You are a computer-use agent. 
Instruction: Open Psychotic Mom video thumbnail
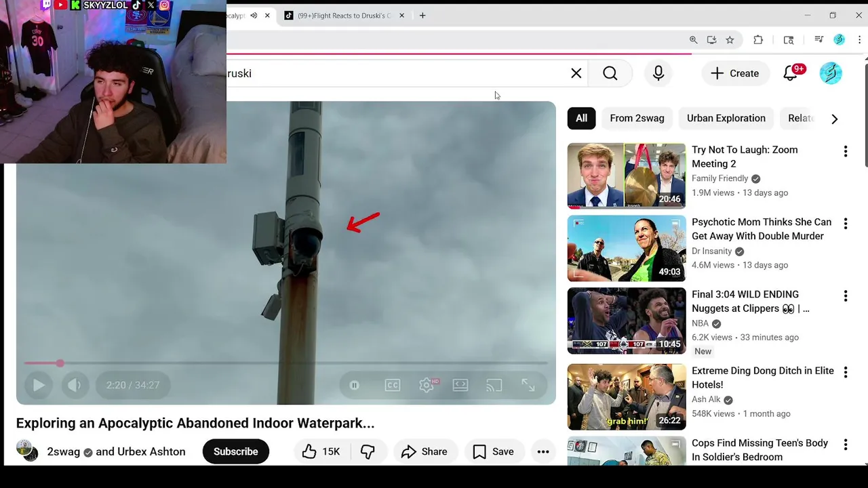click(x=627, y=248)
